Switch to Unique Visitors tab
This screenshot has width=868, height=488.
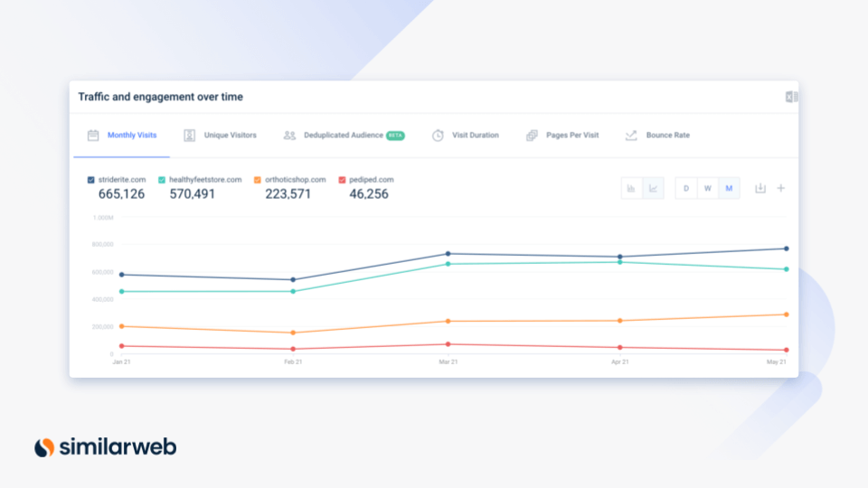click(x=220, y=135)
